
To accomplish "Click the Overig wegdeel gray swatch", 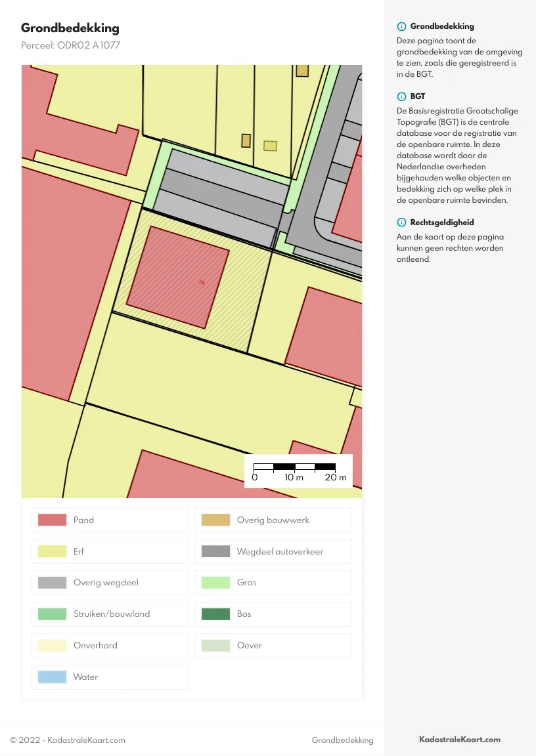I will coord(53,583).
